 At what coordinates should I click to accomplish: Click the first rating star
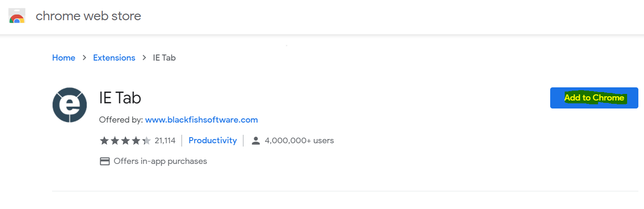click(104, 140)
